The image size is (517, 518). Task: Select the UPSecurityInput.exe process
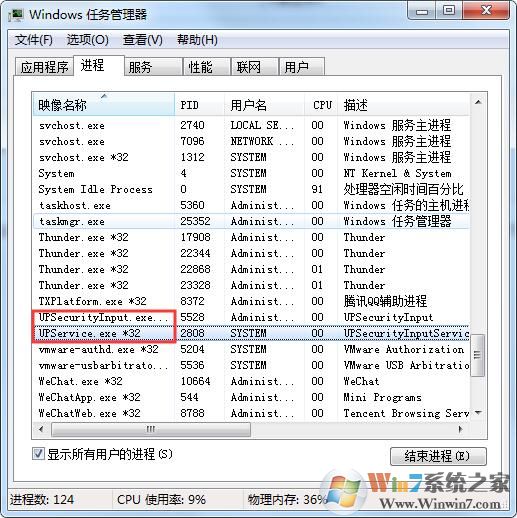click(x=251, y=317)
